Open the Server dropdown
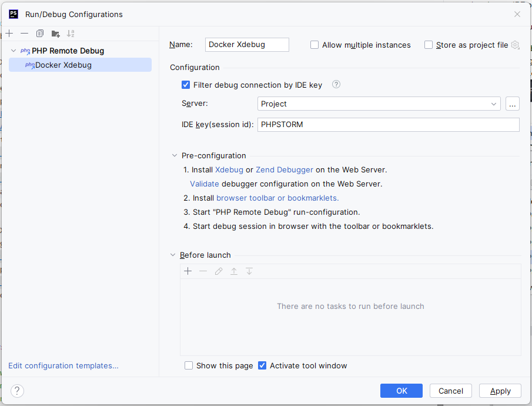The image size is (532, 406). click(379, 104)
